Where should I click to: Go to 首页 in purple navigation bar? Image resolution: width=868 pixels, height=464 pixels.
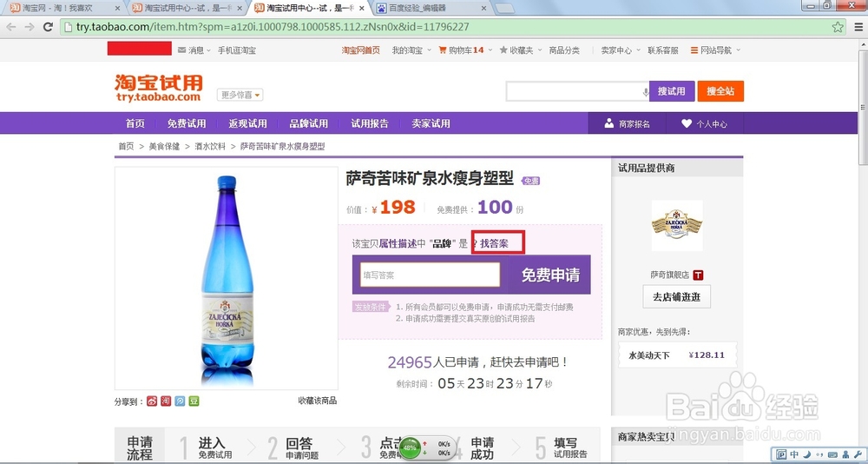pos(135,123)
